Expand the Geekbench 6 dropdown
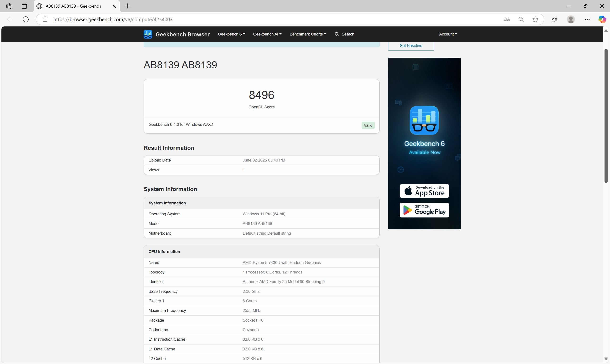The image size is (610, 364). point(231,34)
